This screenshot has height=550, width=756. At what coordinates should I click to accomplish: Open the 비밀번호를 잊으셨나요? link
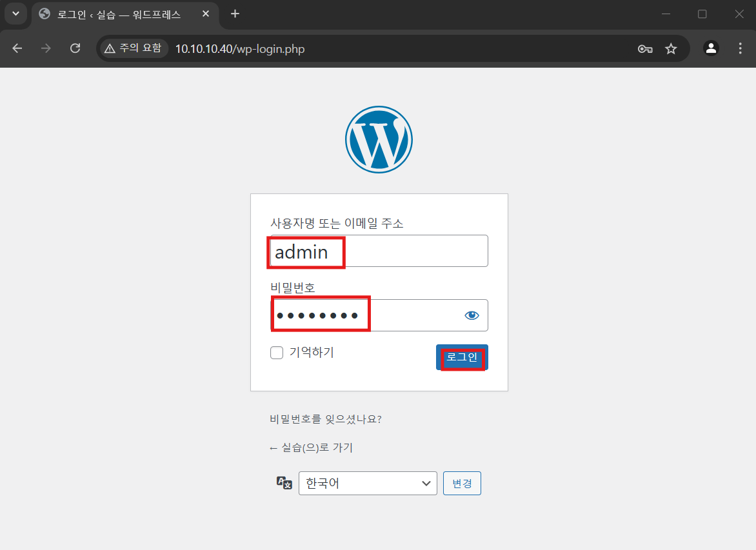click(326, 419)
